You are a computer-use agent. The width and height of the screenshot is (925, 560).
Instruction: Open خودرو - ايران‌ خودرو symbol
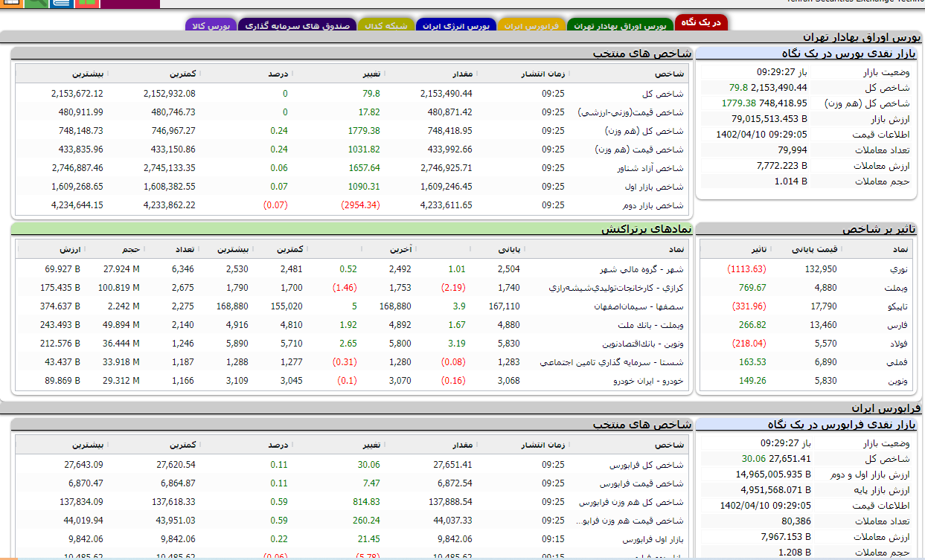[x=647, y=381]
